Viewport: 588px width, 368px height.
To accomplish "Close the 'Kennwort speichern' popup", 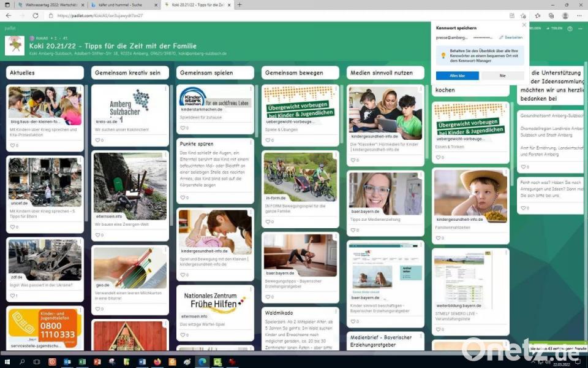I will point(524,25).
